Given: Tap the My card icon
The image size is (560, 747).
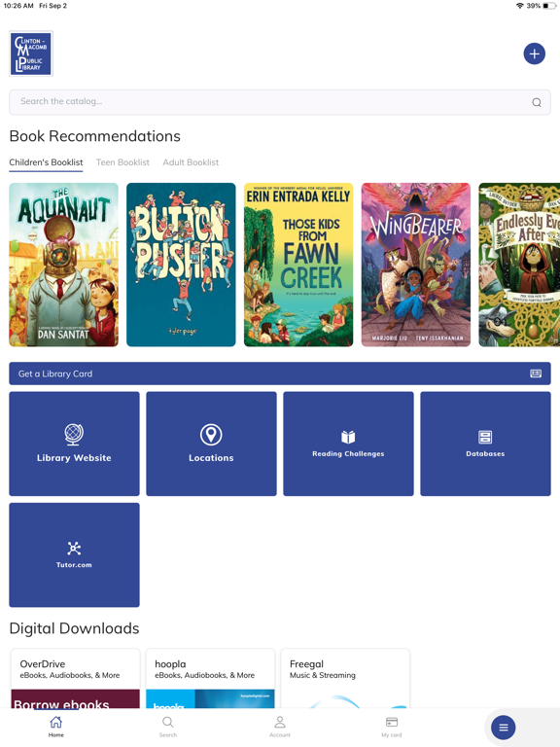Looking at the screenshot, I should click(x=392, y=723).
